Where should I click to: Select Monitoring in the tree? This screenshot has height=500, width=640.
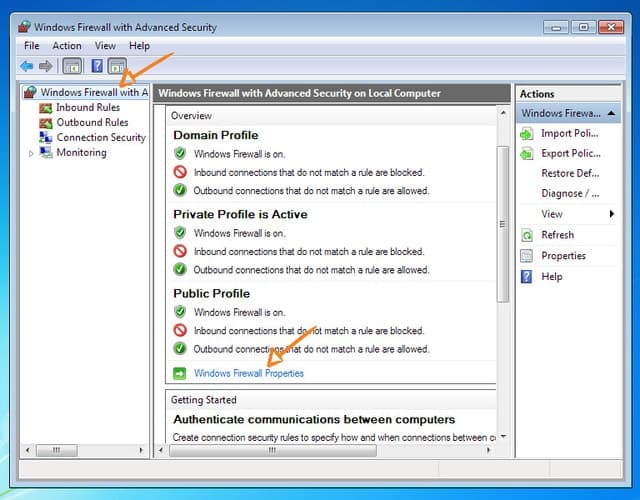pyautogui.click(x=82, y=153)
